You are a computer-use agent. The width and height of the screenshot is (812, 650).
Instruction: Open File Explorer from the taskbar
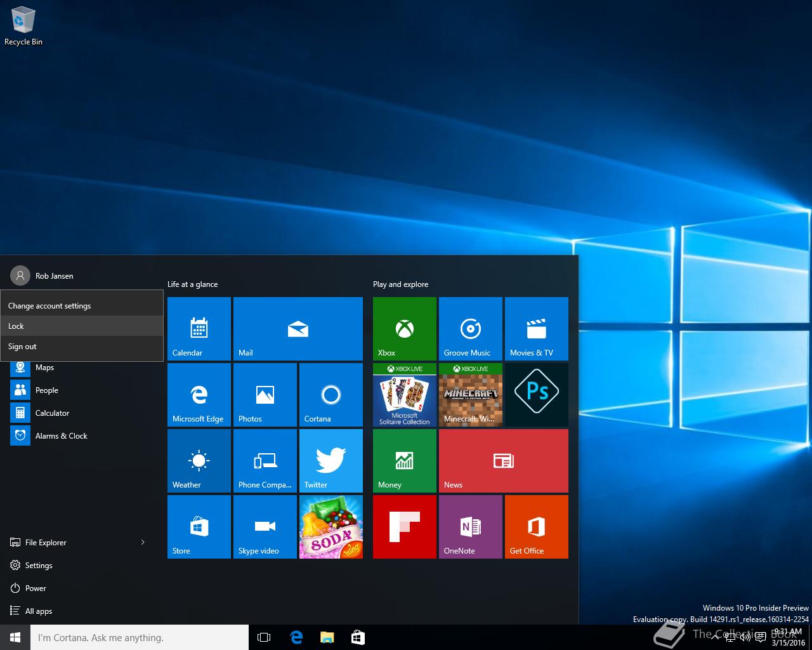click(x=327, y=637)
